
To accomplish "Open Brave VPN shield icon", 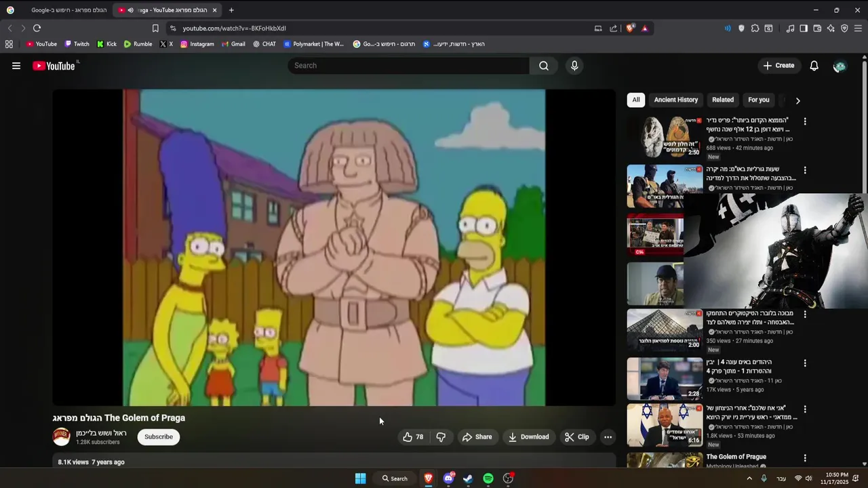I will [844, 28].
